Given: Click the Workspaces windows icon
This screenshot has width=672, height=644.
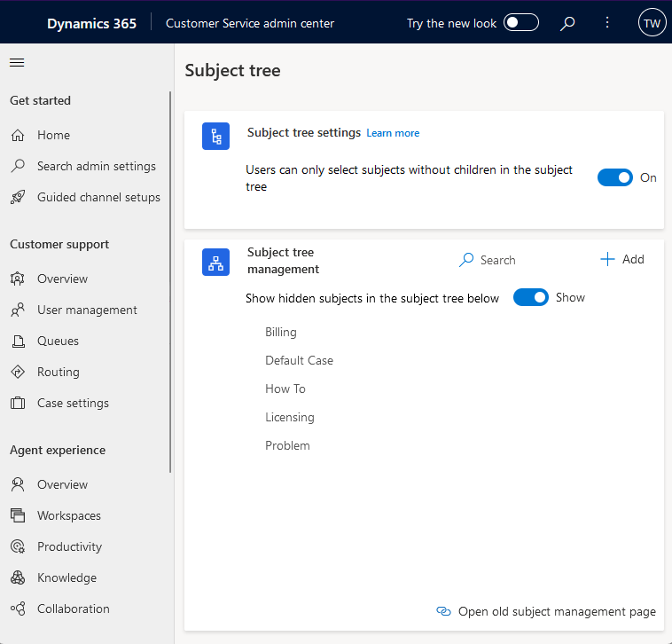Looking at the screenshot, I should click(18, 515).
